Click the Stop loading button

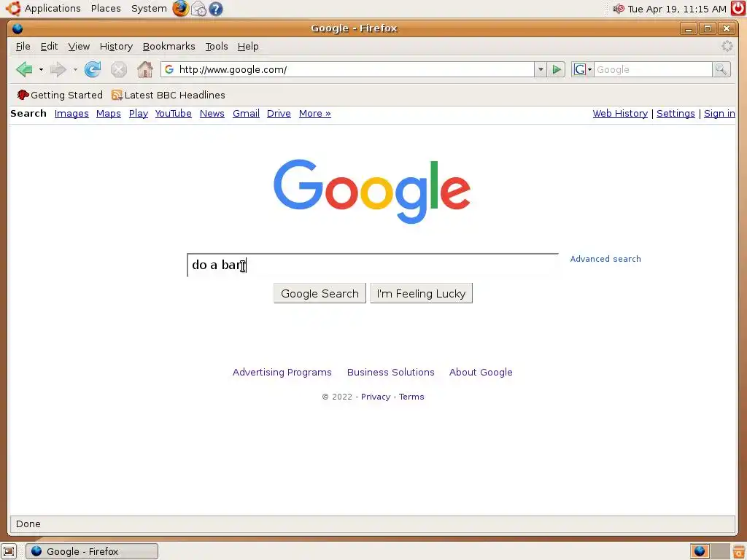click(x=119, y=70)
